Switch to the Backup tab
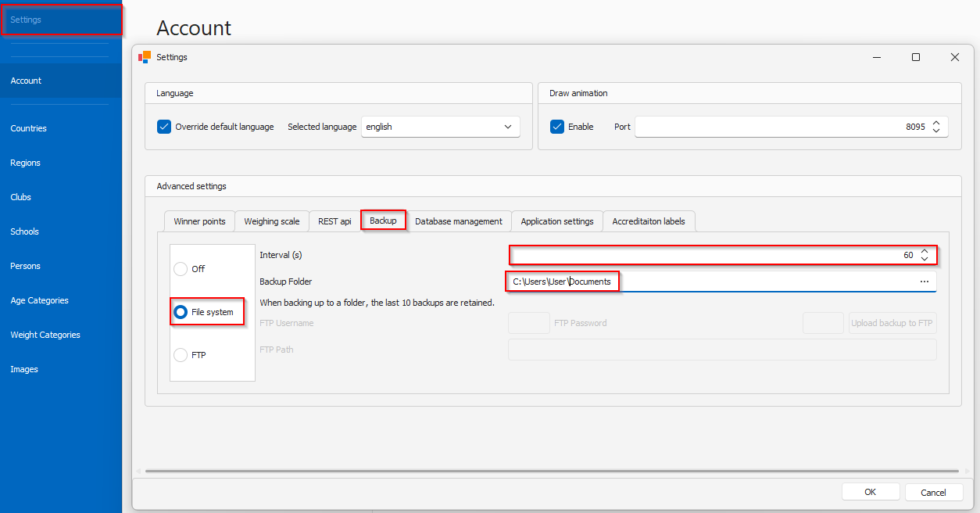This screenshot has width=980, height=513. pos(383,221)
